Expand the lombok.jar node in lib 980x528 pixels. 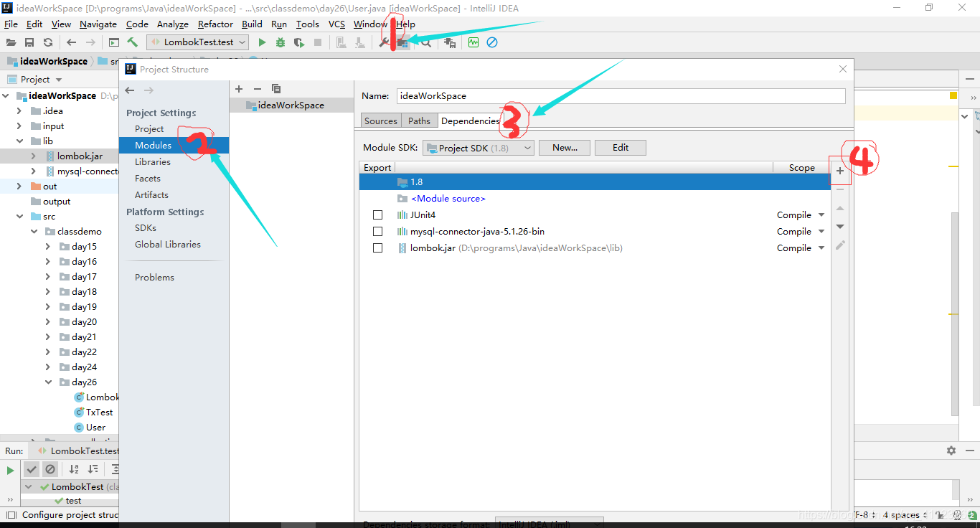click(x=33, y=156)
